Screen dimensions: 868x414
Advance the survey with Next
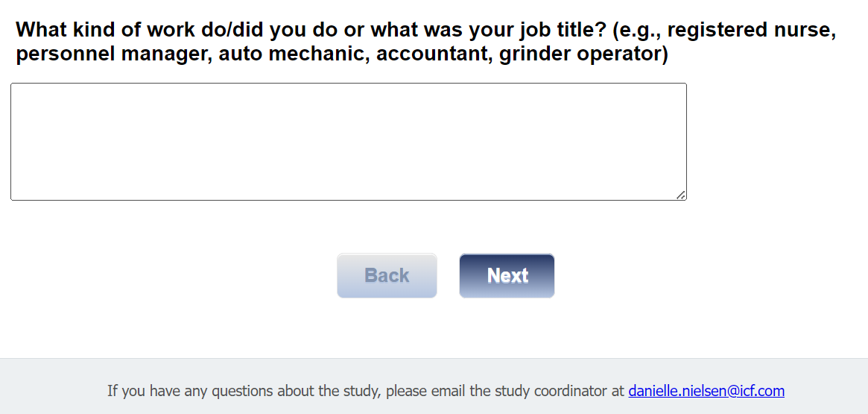[x=507, y=276]
